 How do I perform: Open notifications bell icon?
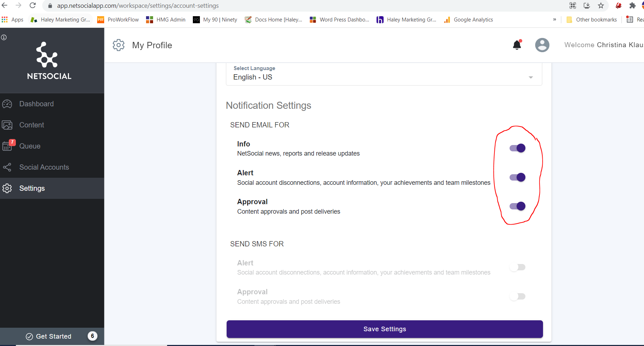(517, 45)
